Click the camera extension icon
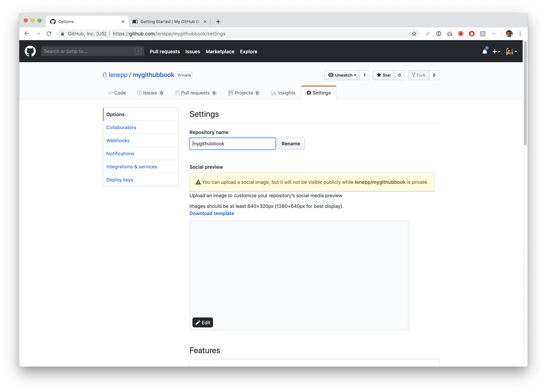 450,34
